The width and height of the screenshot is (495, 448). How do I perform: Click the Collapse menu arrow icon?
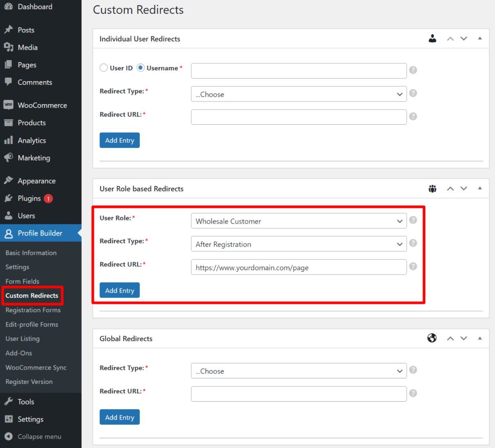point(8,437)
